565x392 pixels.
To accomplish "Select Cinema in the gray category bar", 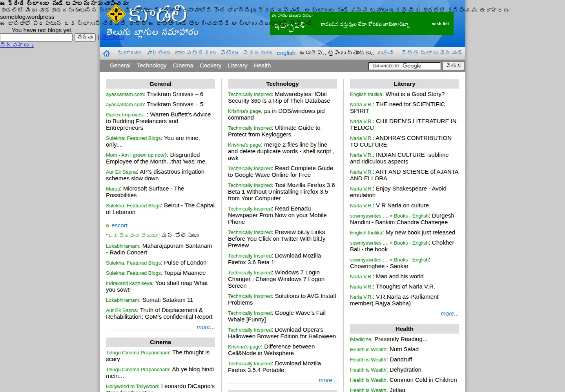I will coord(183,65).
